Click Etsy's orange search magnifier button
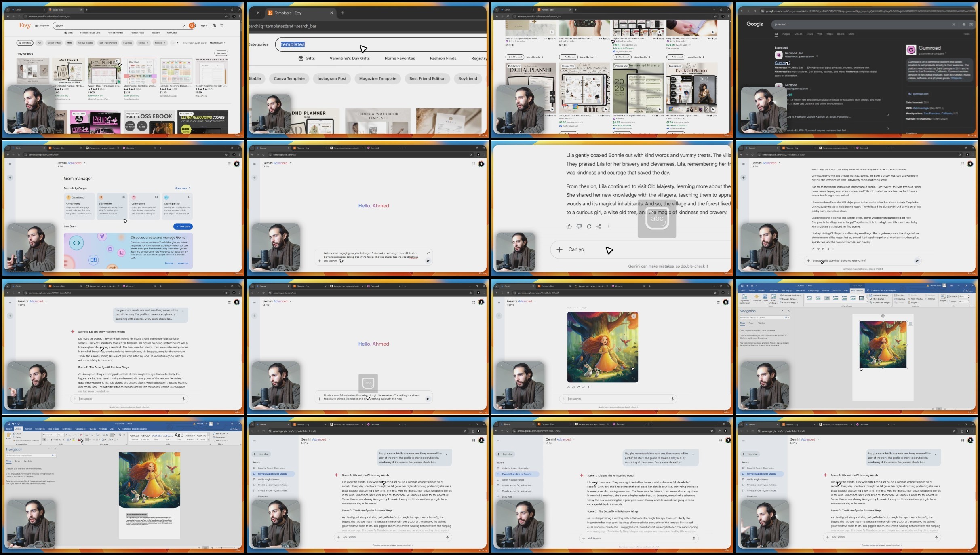 point(192,25)
